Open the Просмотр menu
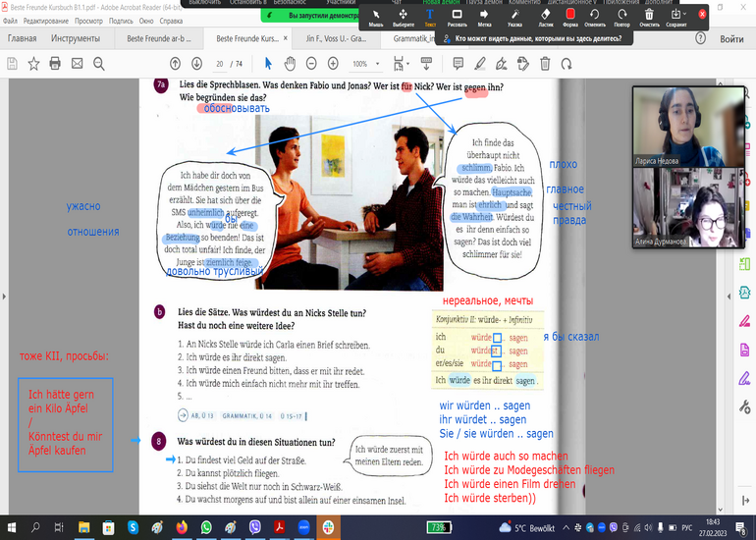The image size is (756, 540). tap(88, 20)
